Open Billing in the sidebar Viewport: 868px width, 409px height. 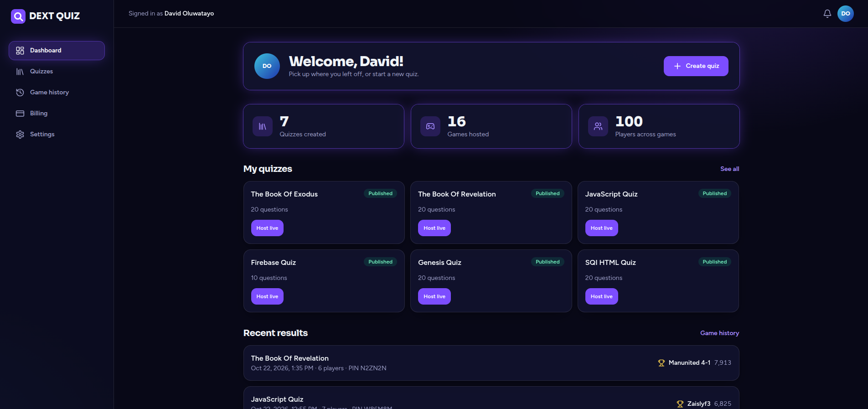pos(57,114)
